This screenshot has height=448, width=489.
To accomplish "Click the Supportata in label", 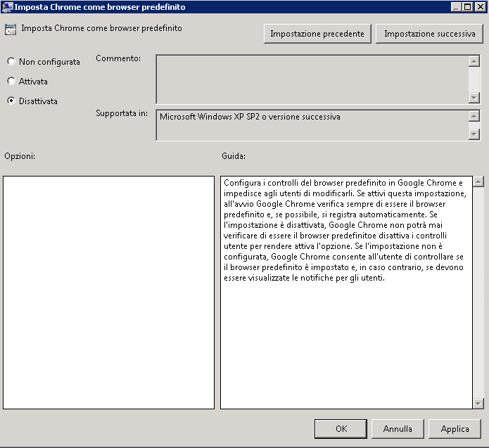I will (x=122, y=113).
